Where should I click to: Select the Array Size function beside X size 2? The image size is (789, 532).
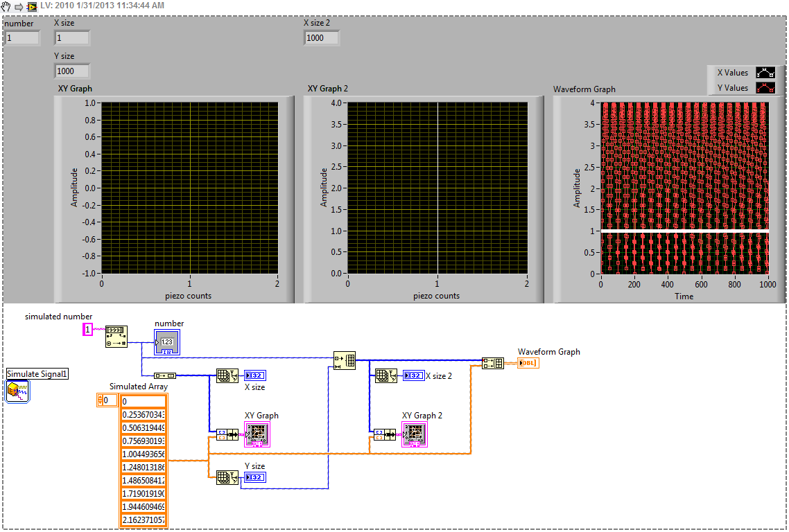coord(386,375)
